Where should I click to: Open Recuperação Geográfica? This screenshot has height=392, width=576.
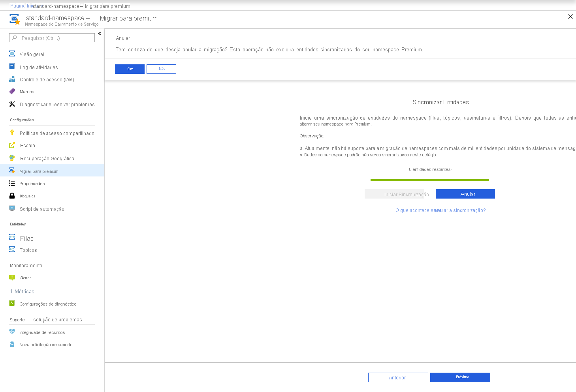47,159
